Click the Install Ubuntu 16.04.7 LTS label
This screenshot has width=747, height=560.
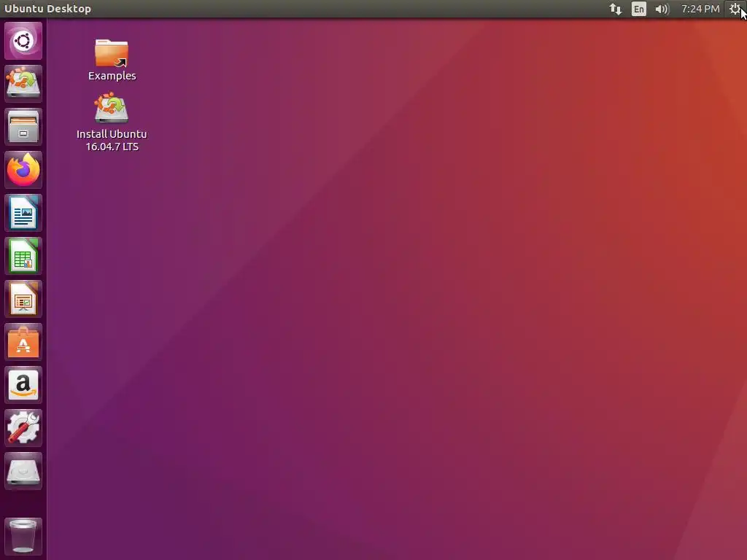[x=112, y=141]
